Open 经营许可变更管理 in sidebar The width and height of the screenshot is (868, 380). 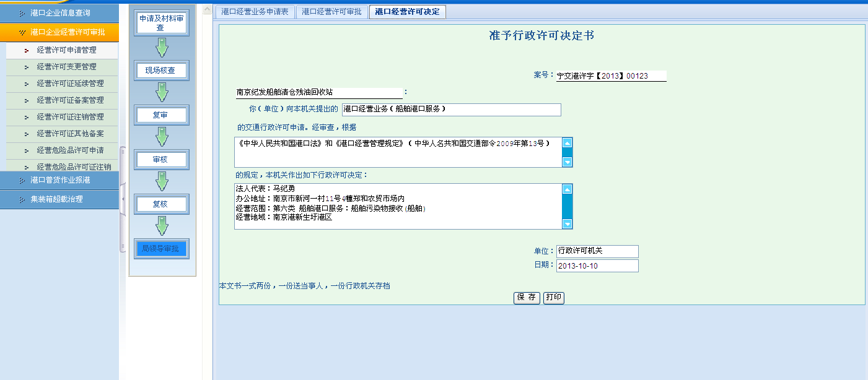coord(66,67)
